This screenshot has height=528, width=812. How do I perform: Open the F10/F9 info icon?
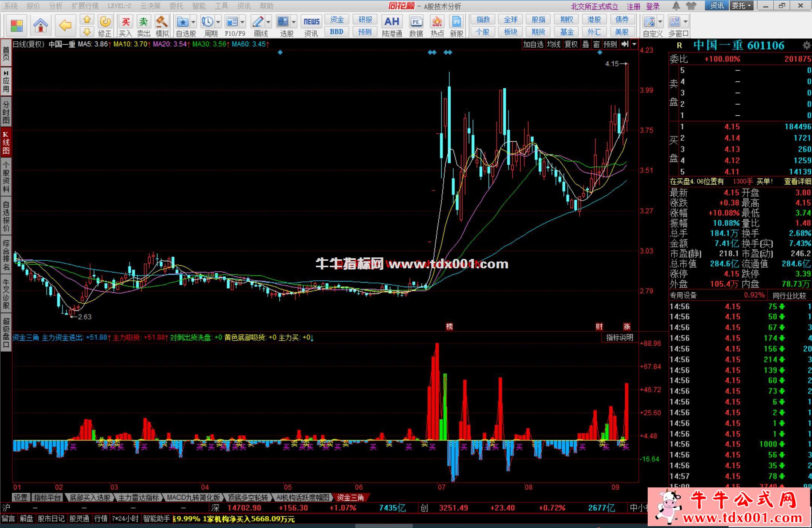point(232,21)
